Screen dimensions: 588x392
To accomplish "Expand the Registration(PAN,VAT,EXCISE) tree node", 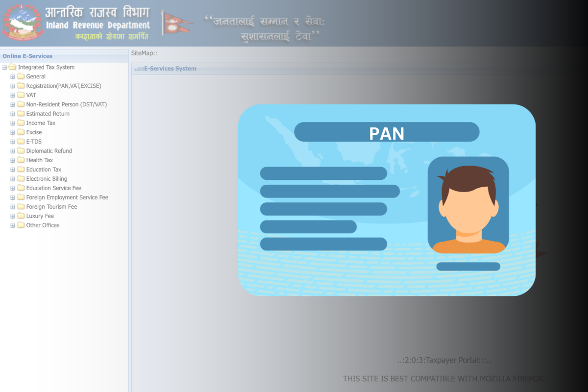I will tap(12, 85).
